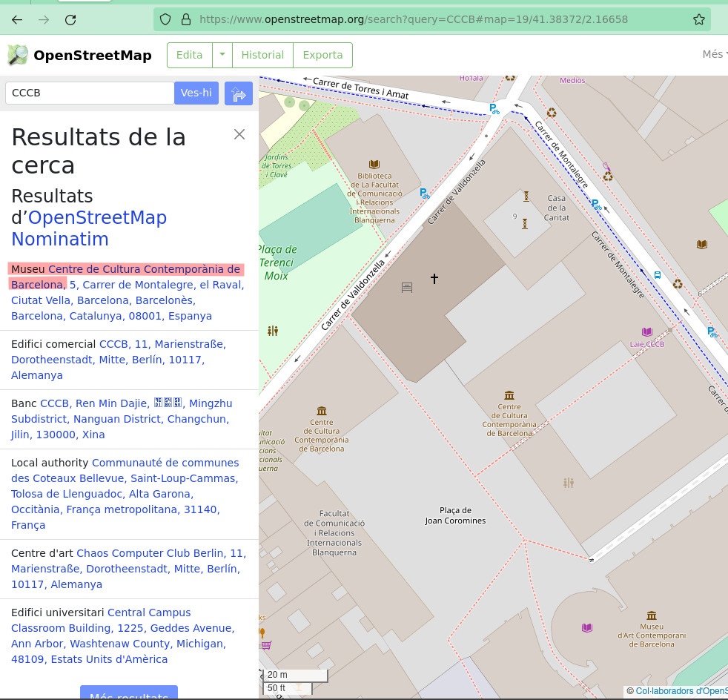728x700 pixels.
Task: Open directions with the blue arrow button
Action: coord(239,93)
